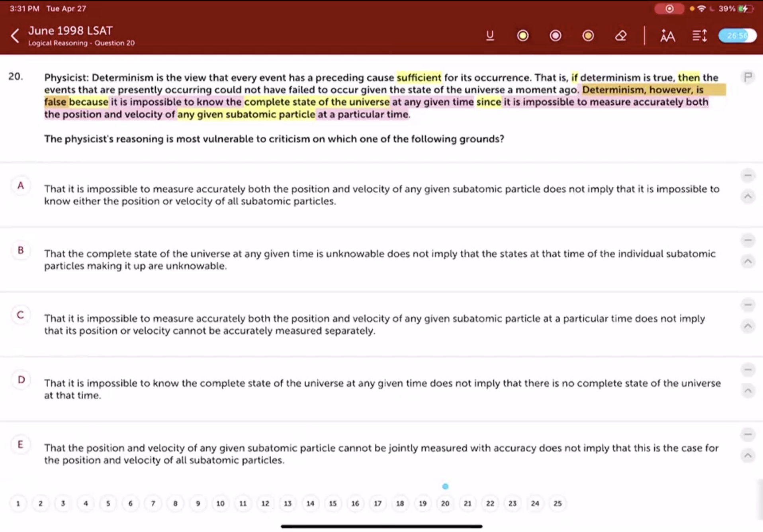Go to question 25

pyautogui.click(x=558, y=503)
